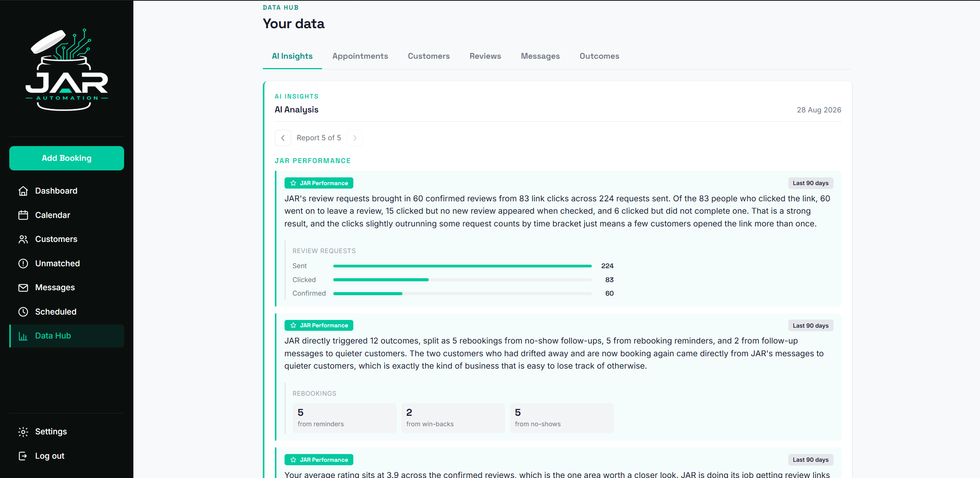Click star icon in third JAR Performance badge
The height and width of the screenshot is (478, 980).
tap(293, 460)
